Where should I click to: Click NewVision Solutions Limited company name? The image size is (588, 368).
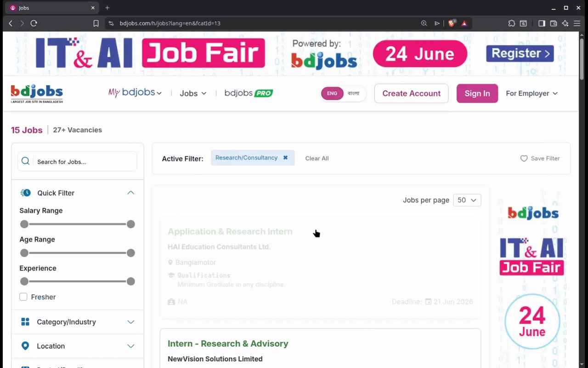[x=215, y=359]
